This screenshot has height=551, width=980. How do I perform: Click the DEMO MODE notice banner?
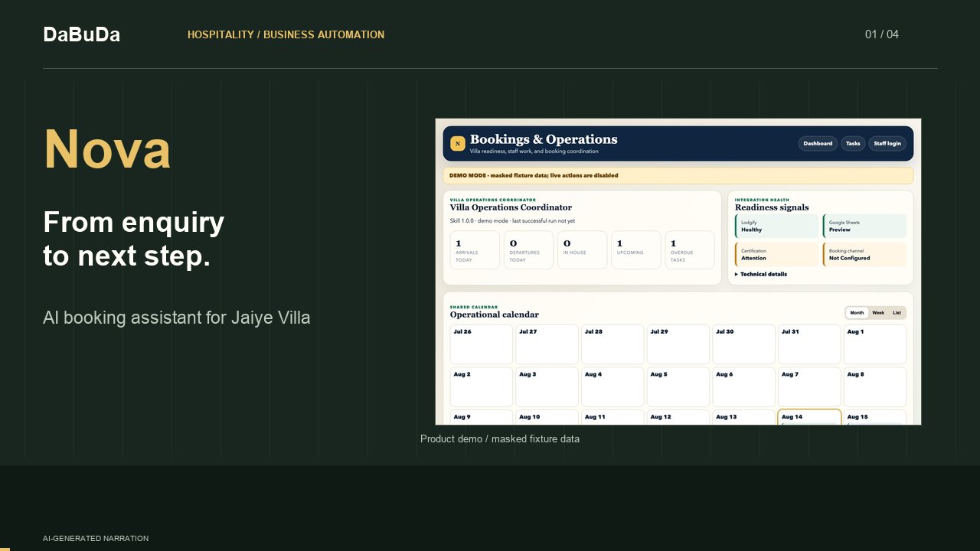[678, 176]
